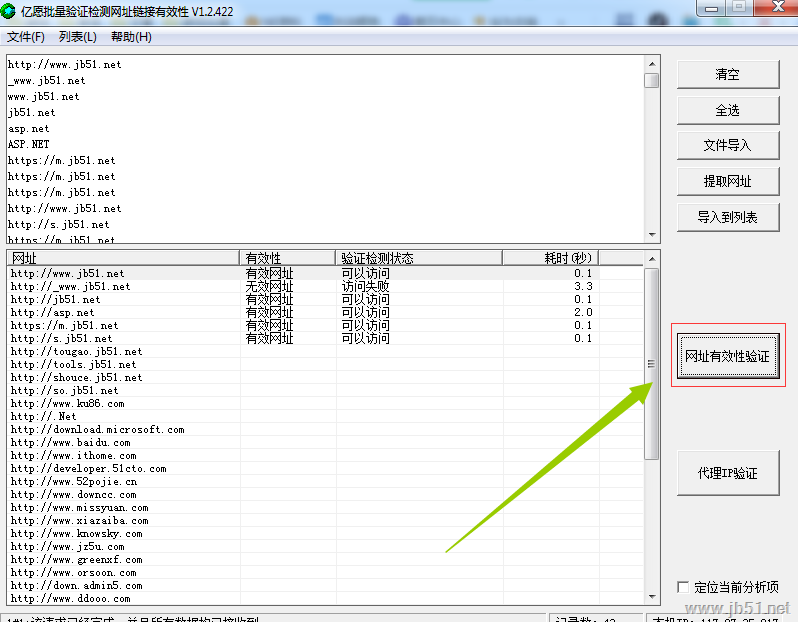Click the URL text box down-scroll arrow

coord(652,235)
